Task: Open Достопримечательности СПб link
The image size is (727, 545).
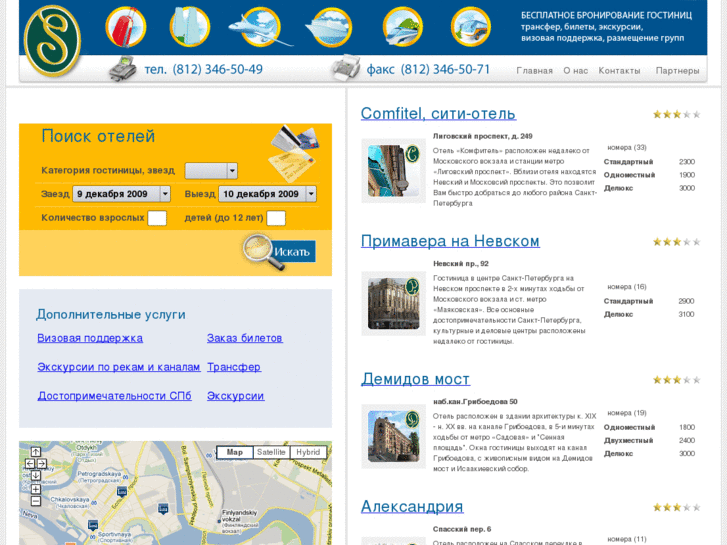Action: [x=114, y=396]
